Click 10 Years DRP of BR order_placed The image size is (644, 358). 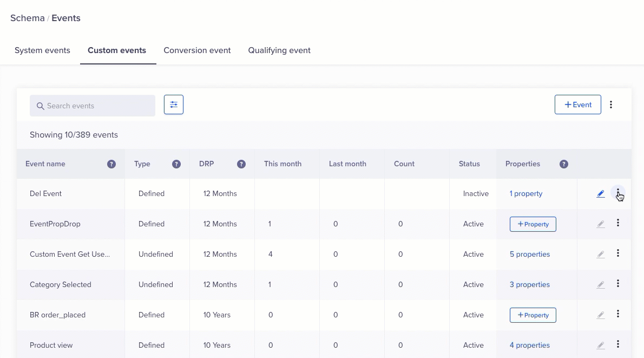(217, 315)
